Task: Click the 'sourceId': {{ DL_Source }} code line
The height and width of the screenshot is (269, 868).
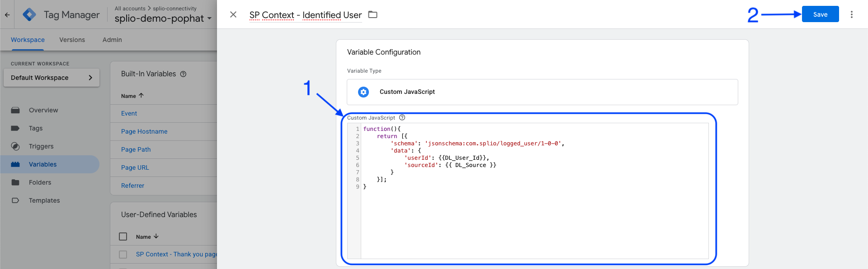Action: click(x=450, y=165)
